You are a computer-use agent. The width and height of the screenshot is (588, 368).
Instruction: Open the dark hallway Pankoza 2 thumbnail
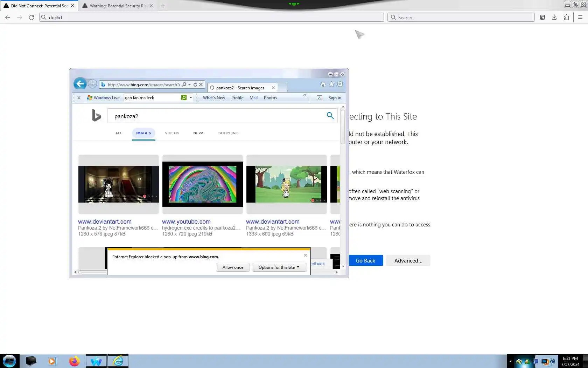click(118, 184)
